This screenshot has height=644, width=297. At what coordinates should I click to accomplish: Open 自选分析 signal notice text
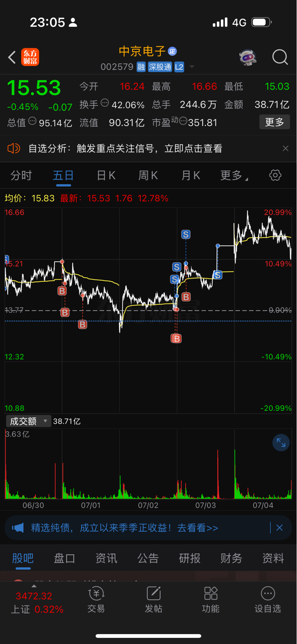pos(126,149)
